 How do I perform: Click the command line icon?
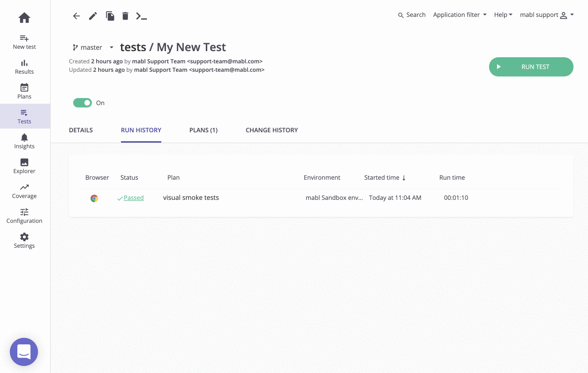(141, 16)
